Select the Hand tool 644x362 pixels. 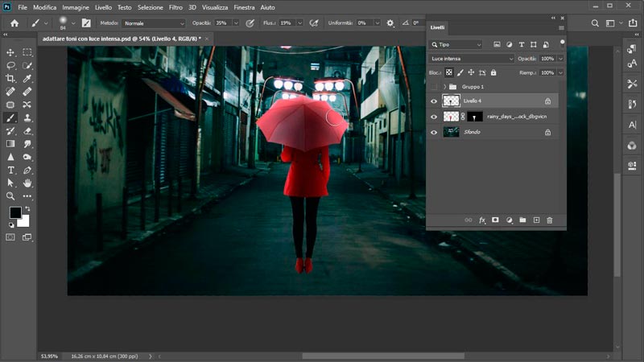[27, 183]
